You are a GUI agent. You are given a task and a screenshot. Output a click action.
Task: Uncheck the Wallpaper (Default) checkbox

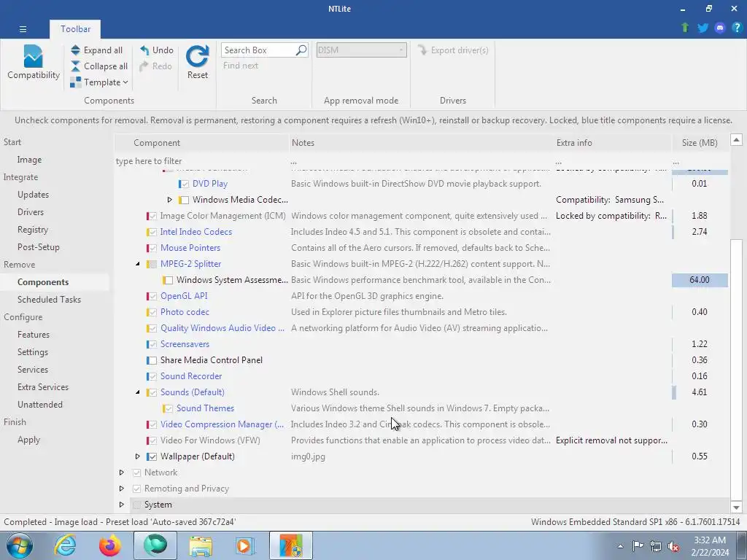[152, 456]
